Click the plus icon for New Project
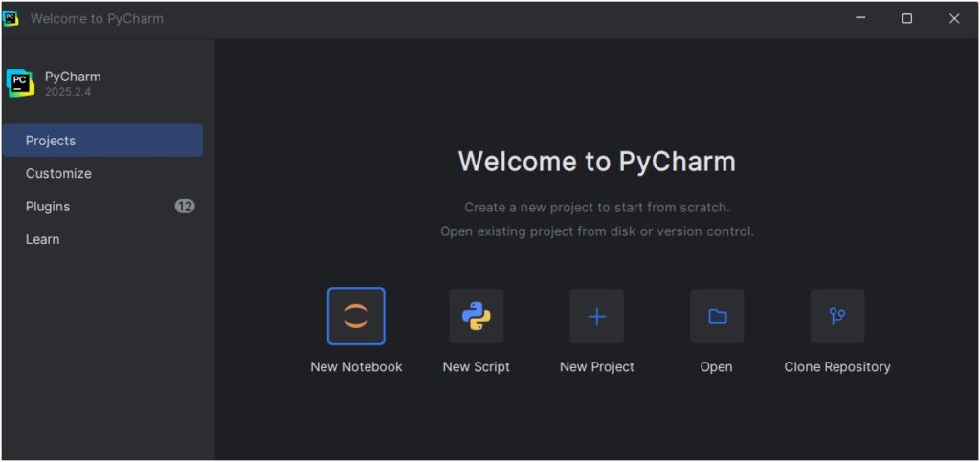 click(x=596, y=317)
